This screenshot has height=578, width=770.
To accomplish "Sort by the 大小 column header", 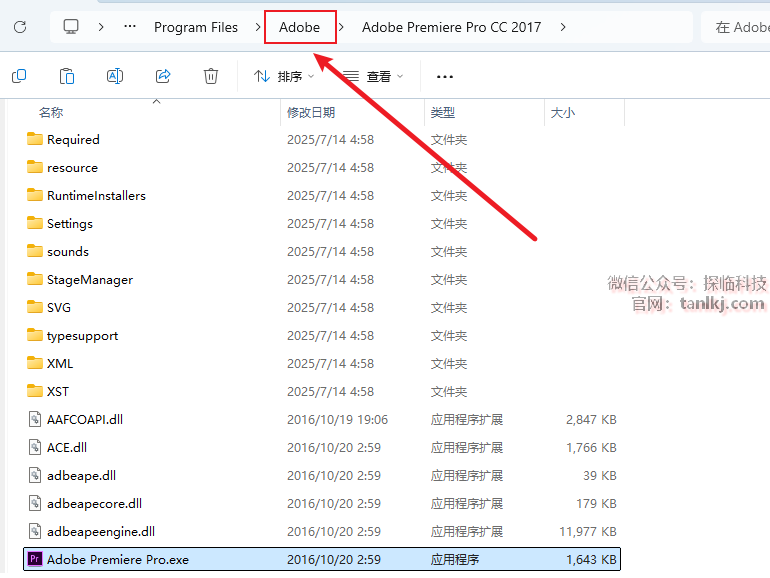I will click(562, 112).
